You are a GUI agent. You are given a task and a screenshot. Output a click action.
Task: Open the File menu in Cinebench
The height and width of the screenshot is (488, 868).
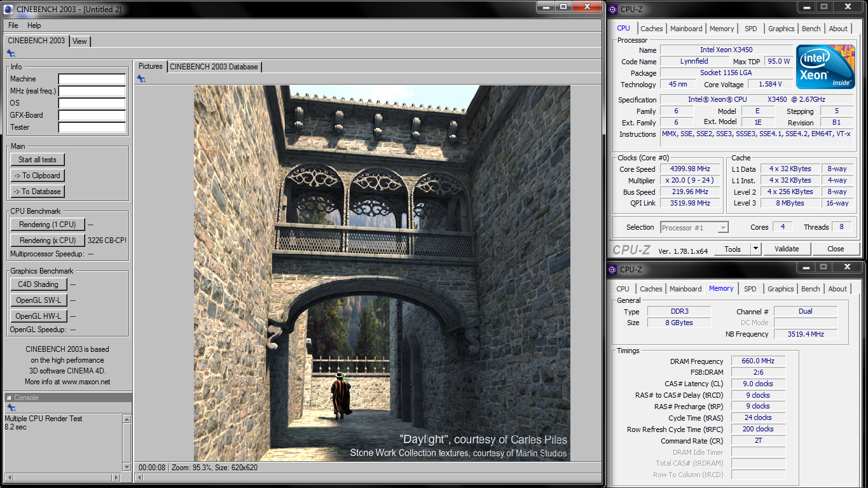[13, 25]
